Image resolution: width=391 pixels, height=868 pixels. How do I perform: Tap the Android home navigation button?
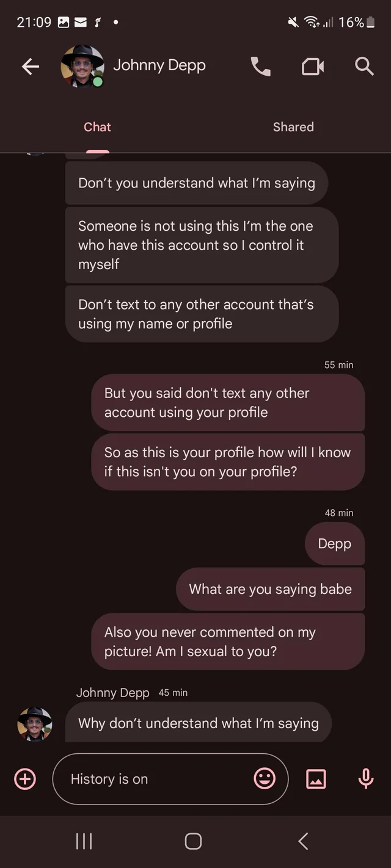coord(193,841)
